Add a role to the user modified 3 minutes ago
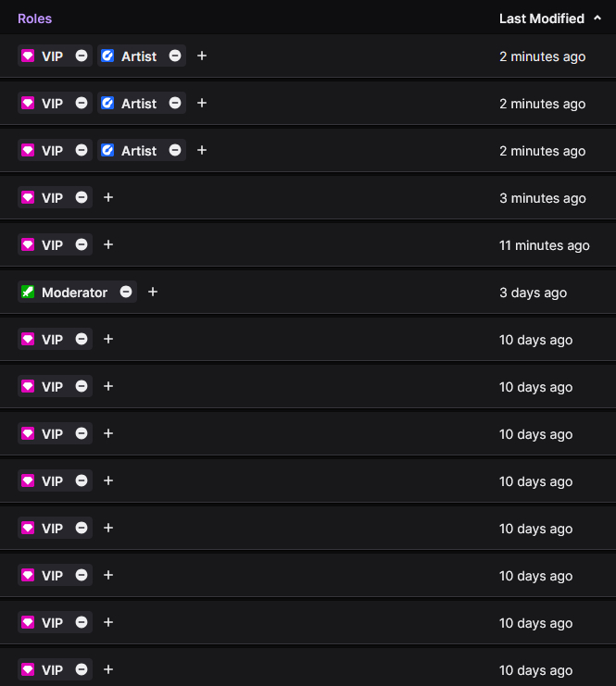This screenshot has height=686, width=616. (x=108, y=197)
